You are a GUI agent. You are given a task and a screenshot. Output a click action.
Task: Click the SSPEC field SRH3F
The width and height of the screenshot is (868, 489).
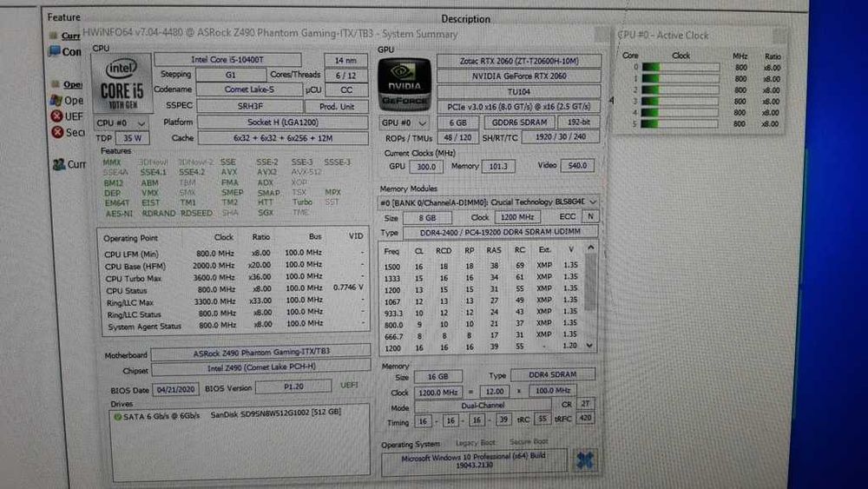[250, 106]
